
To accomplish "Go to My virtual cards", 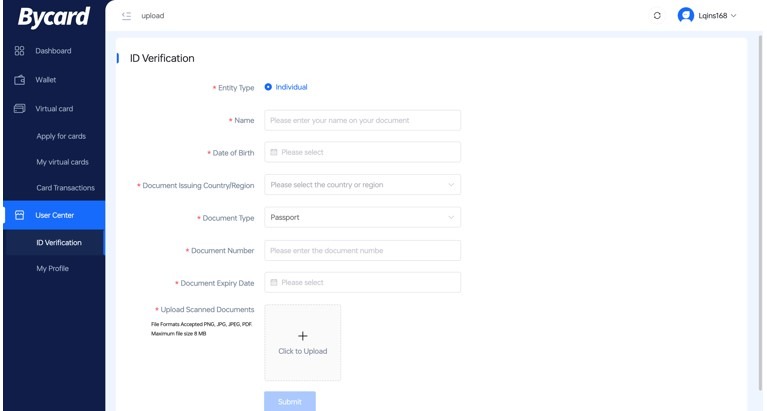I will pyautogui.click(x=62, y=162).
